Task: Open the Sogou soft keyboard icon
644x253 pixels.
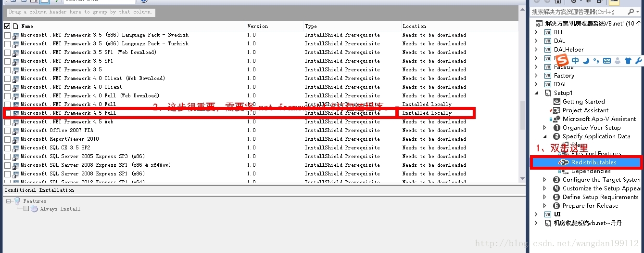Action: tap(607, 61)
